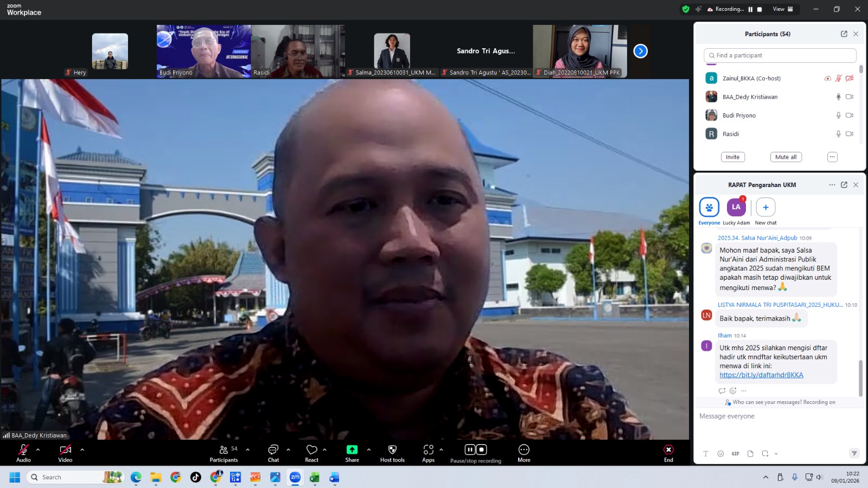The height and width of the screenshot is (488, 868).
Task: Click the red End meeting icon
Action: click(x=668, y=450)
